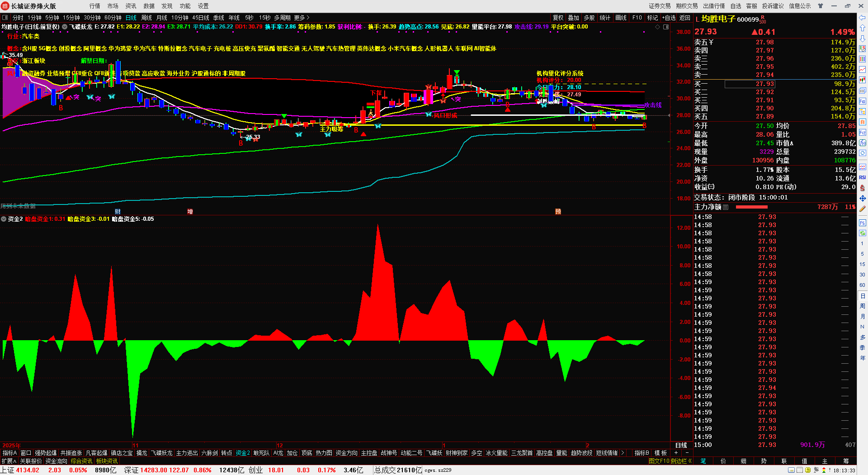Open the 功能 menu
The image size is (868, 475).
(x=185, y=6)
